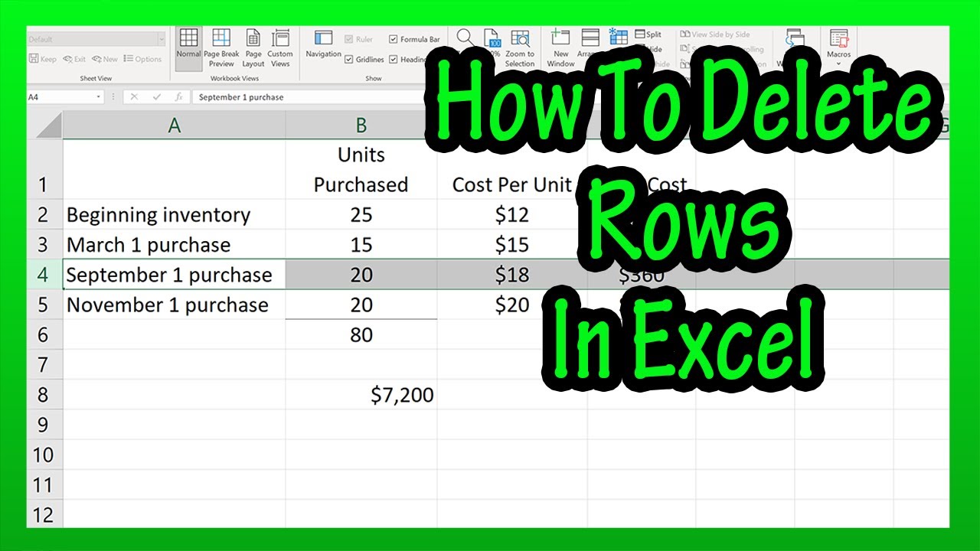Select cell showing $15
The width and height of the screenshot is (980, 551).
tap(512, 245)
